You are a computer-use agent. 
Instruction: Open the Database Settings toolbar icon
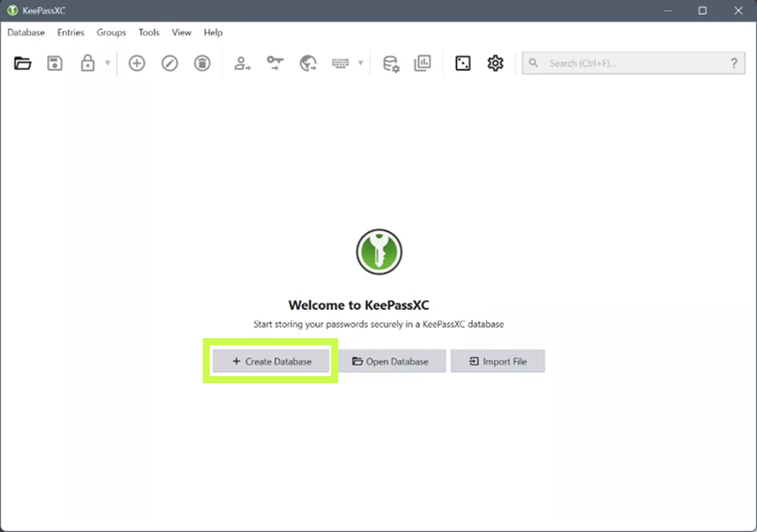tap(391, 64)
